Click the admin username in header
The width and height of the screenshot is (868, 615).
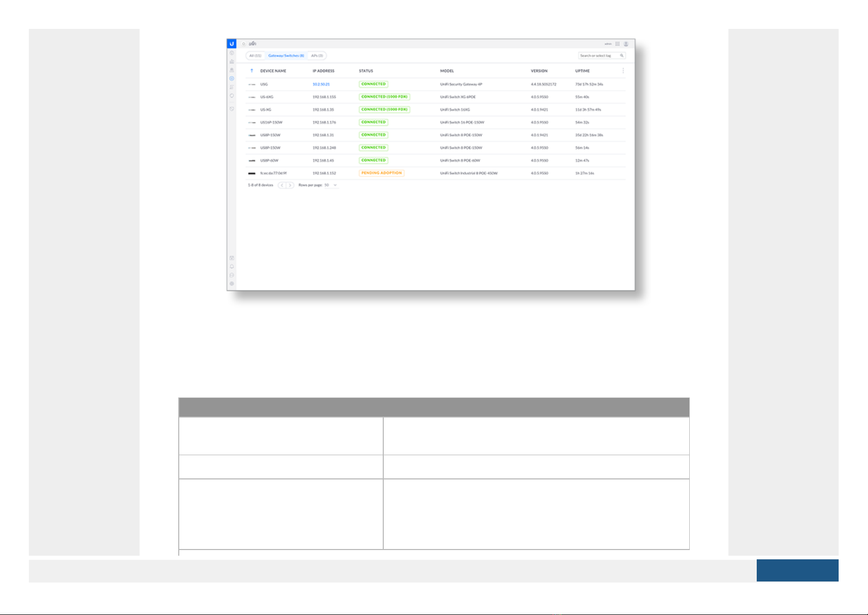click(x=608, y=44)
